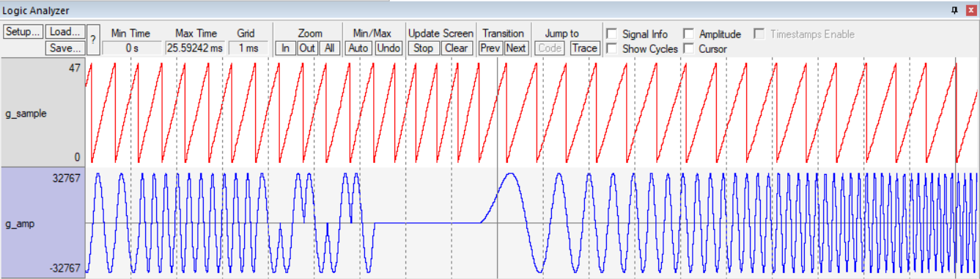The width and height of the screenshot is (980, 279).
Task: Enable the Signal Info checkbox
Action: [612, 34]
